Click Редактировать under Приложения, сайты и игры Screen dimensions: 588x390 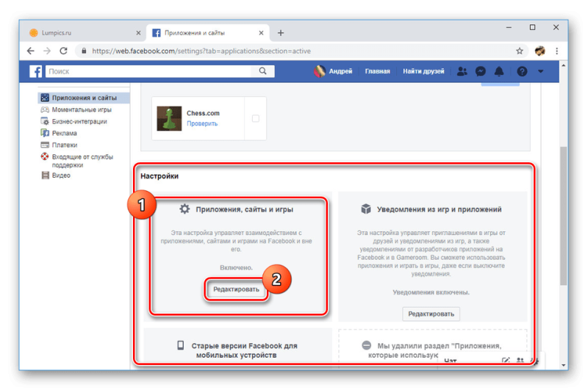236,289
